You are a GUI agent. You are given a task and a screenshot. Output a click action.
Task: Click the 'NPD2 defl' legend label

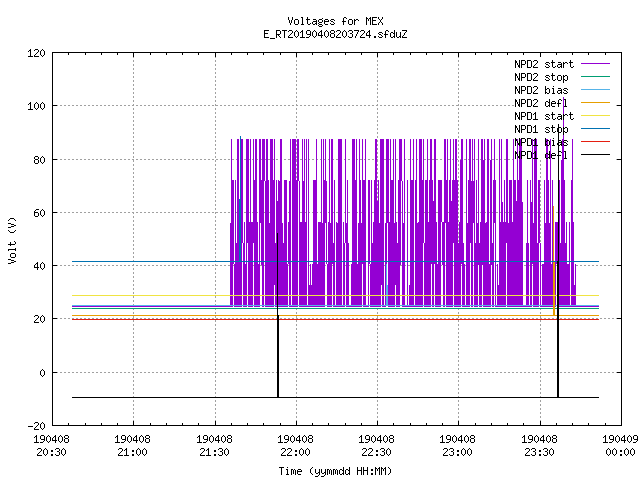pos(541,103)
